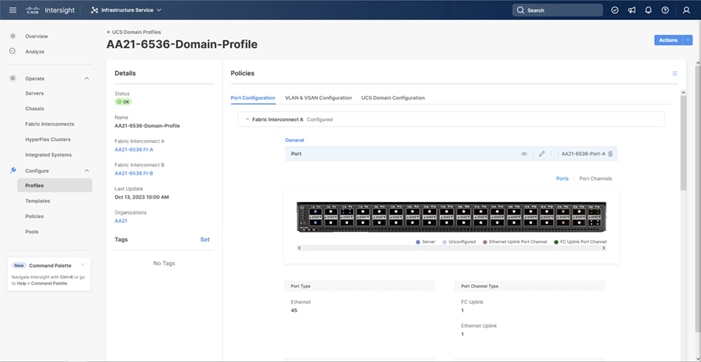The height and width of the screenshot is (362, 701).
Task: Open the announcements megaphone icon
Action: pyautogui.click(x=632, y=10)
